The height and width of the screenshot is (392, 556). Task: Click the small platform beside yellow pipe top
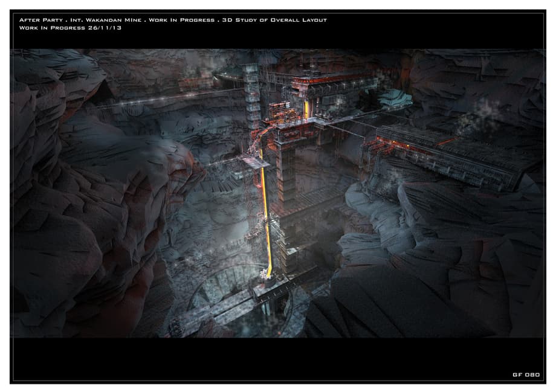(x=253, y=160)
